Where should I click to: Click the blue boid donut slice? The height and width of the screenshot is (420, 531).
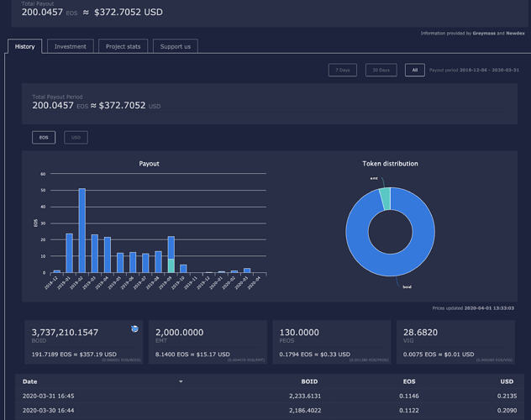[391, 264]
